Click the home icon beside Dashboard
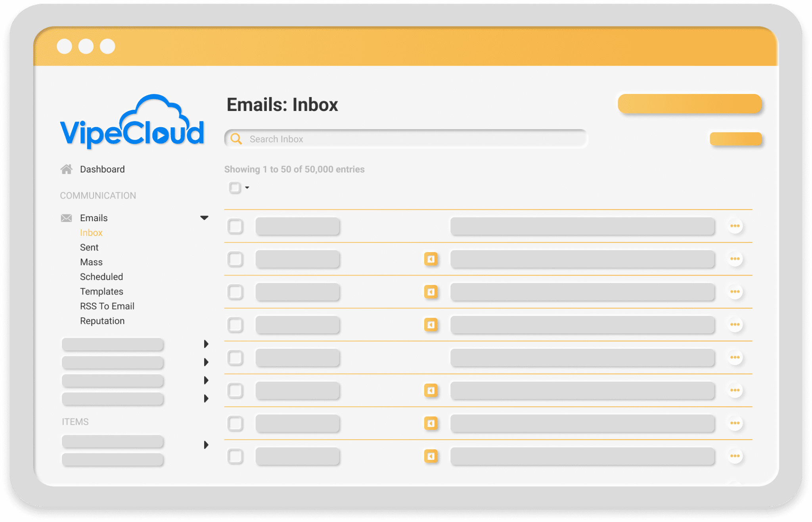This screenshot has width=812, height=522. pyautogui.click(x=67, y=169)
